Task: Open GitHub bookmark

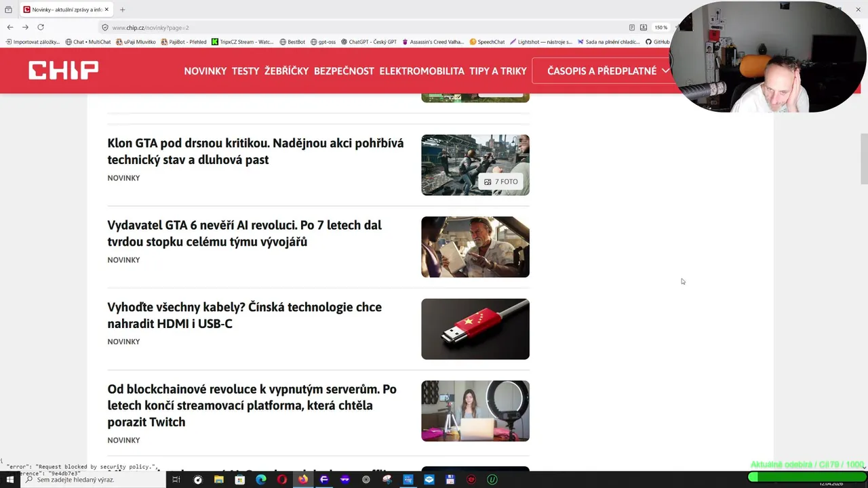Action: (658, 42)
